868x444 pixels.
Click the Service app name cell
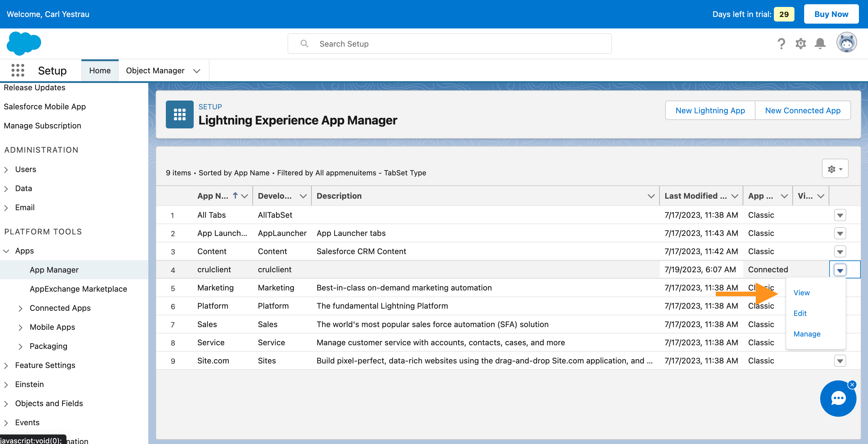pyautogui.click(x=211, y=343)
